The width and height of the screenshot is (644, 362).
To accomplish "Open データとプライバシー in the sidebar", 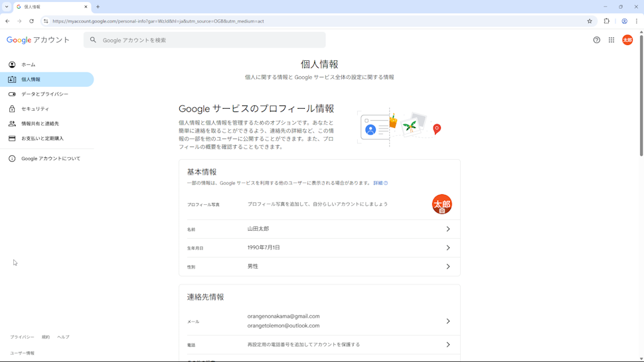I will pyautogui.click(x=44, y=94).
